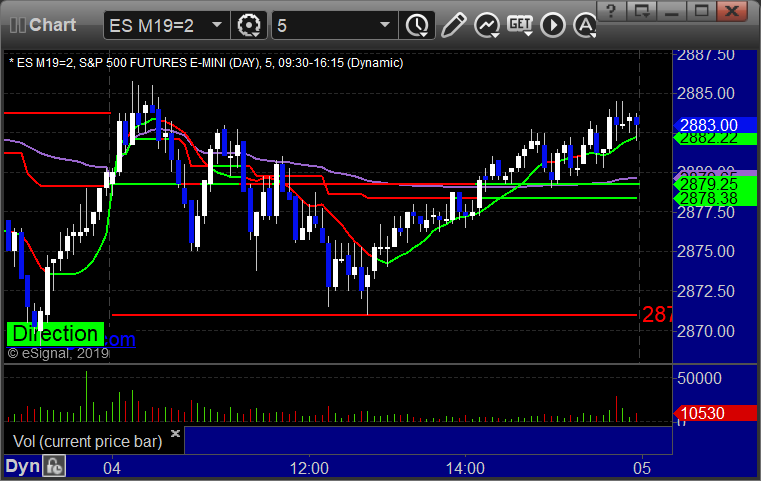
Task: Click the window link/detach button
Action: 641,11
